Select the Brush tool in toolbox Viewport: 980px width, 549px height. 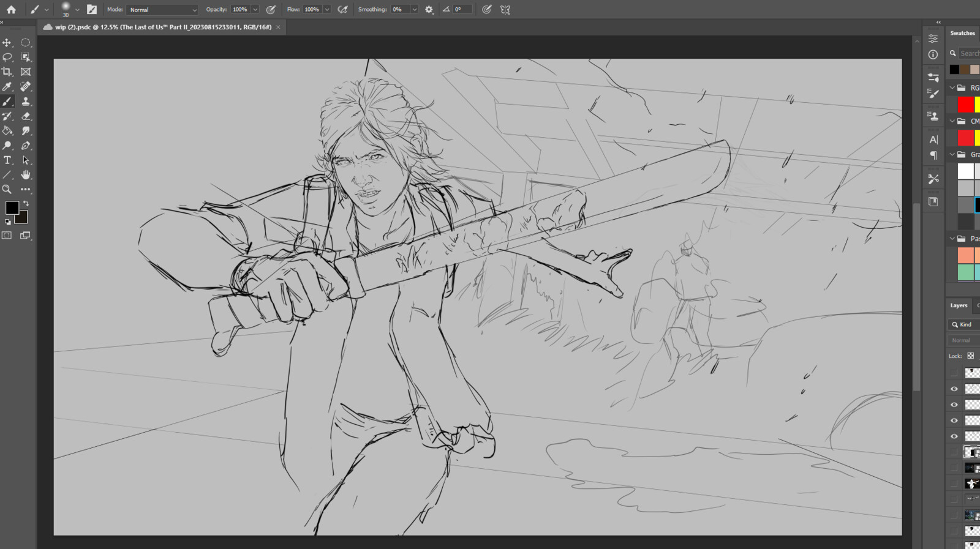coord(7,102)
